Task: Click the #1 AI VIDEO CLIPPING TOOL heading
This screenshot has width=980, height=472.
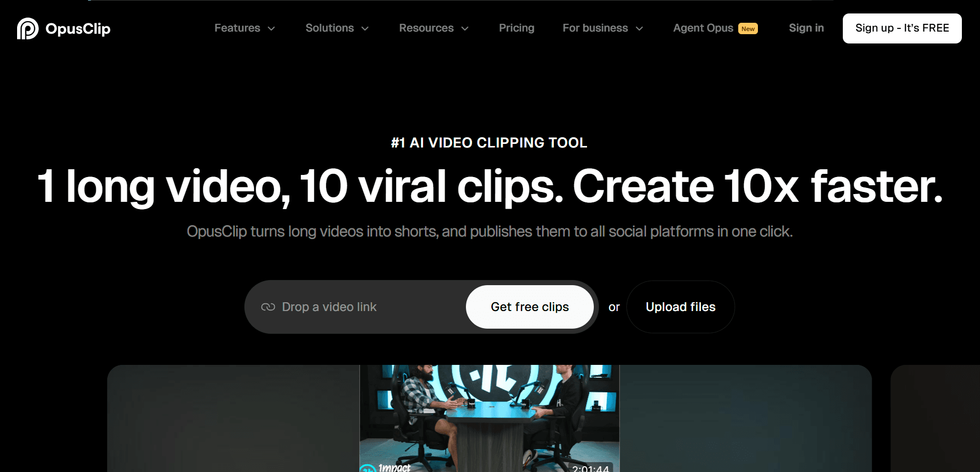Action: click(489, 143)
